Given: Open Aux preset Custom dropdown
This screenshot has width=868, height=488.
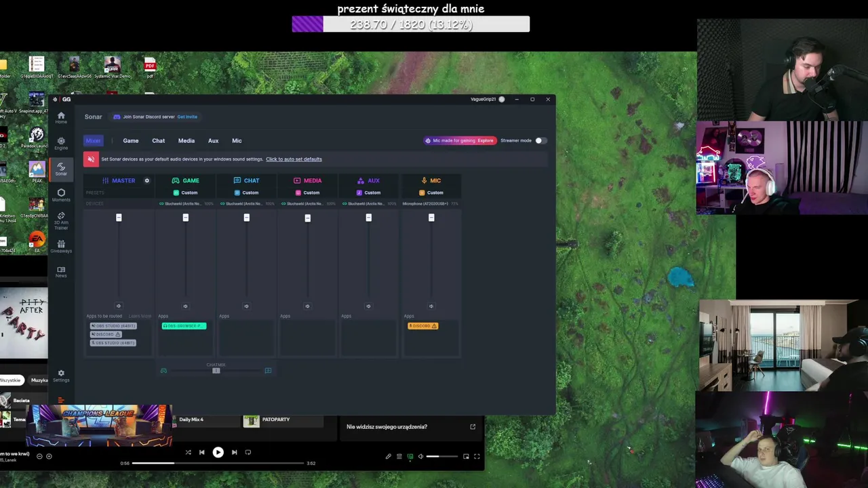Looking at the screenshot, I should tap(368, 192).
